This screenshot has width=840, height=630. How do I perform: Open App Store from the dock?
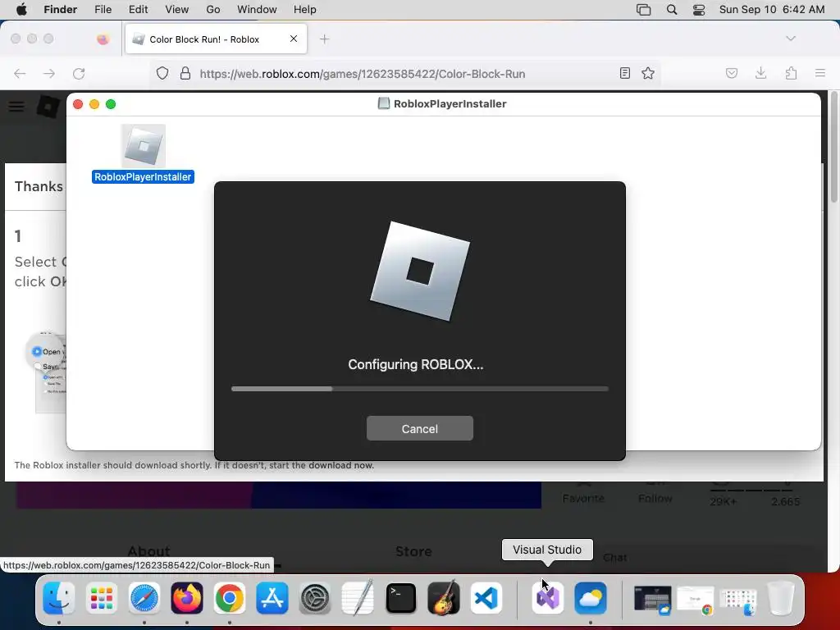(272, 598)
